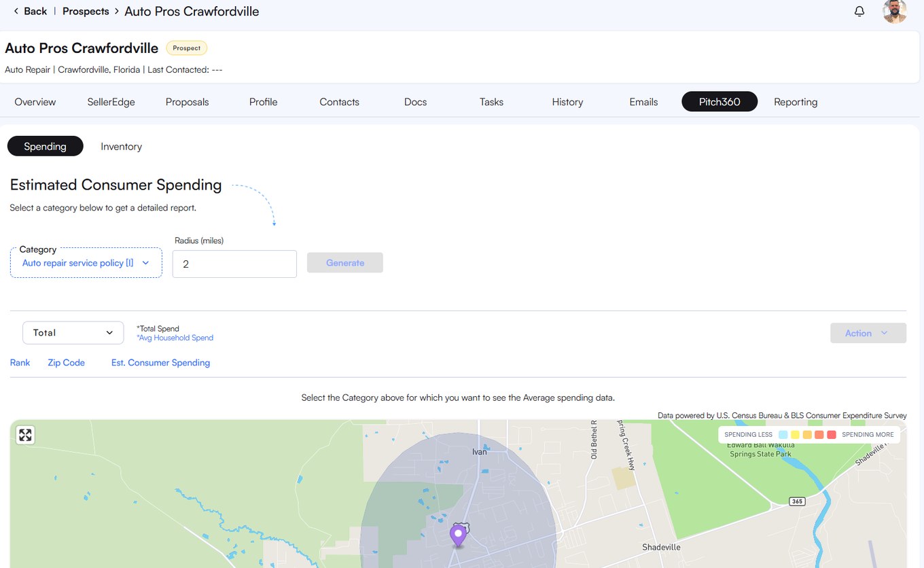Open the user profile avatar
This screenshot has height=568, width=924.
894,12
